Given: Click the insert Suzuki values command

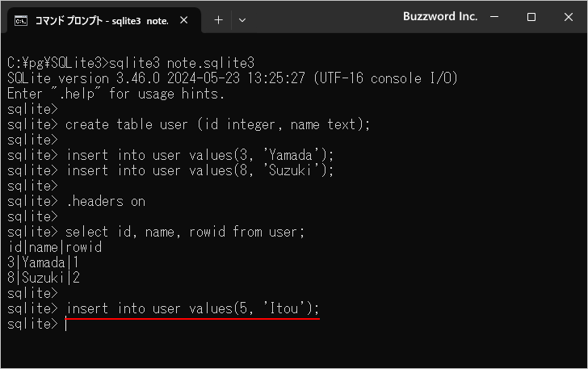Looking at the screenshot, I should tap(199, 170).
